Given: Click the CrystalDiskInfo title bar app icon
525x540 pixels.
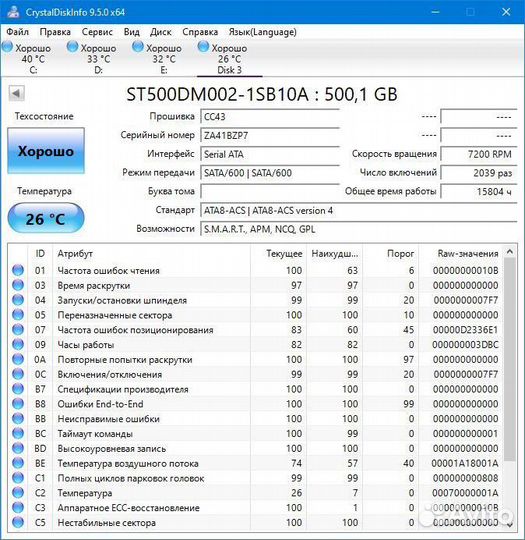Looking at the screenshot, I should [x=14, y=12].
